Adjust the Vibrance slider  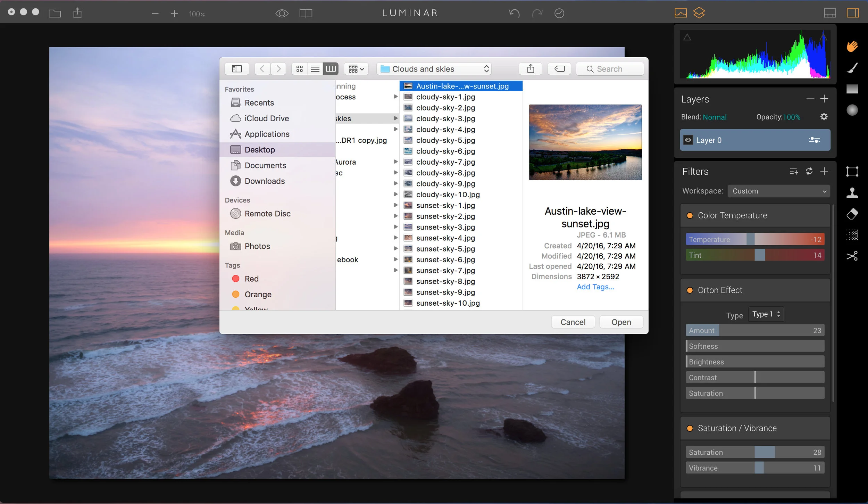(755, 468)
